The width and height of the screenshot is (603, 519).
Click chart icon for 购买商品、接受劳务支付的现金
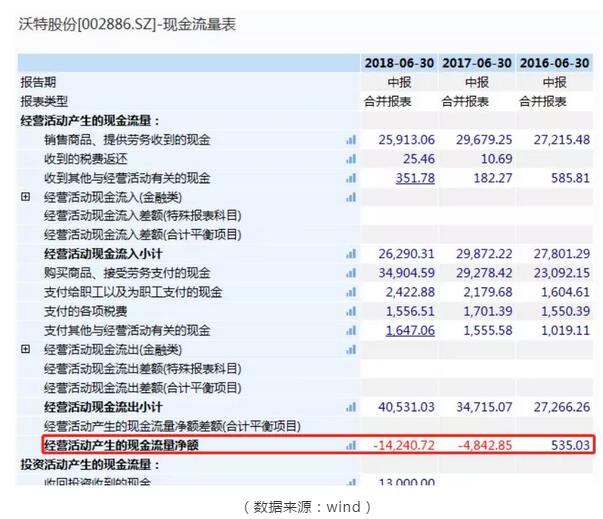[351, 273]
